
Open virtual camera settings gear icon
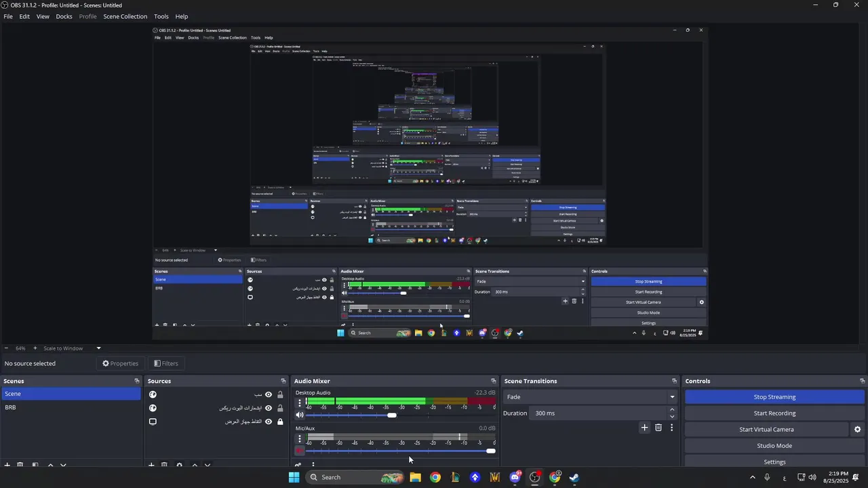tap(857, 429)
